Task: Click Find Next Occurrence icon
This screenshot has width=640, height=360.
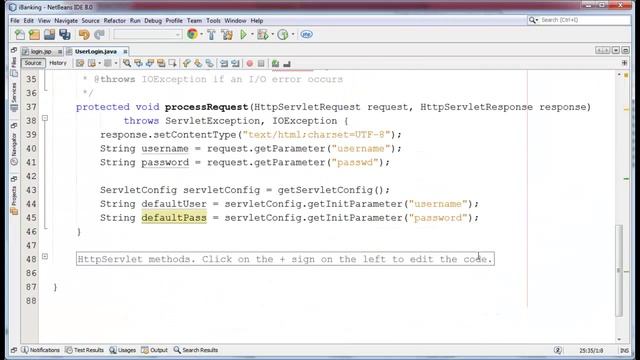Action: click(x=150, y=63)
